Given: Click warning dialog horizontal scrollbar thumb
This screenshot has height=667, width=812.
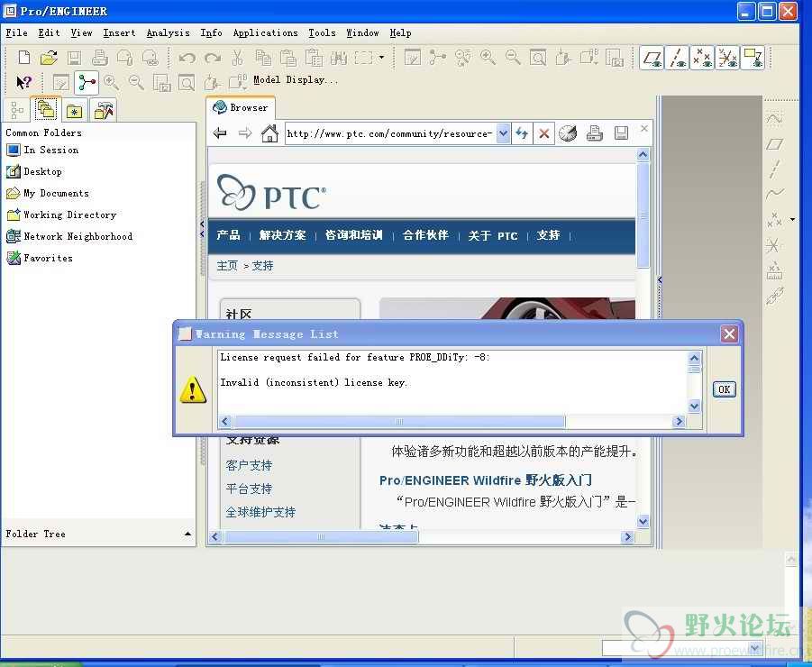Looking at the screenshot, I should (x=398, y=422).
